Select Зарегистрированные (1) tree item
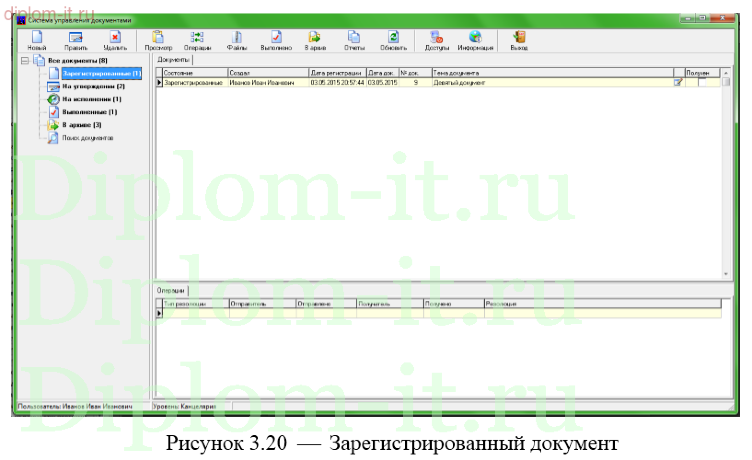752x460 pixels. click(102, 73)
